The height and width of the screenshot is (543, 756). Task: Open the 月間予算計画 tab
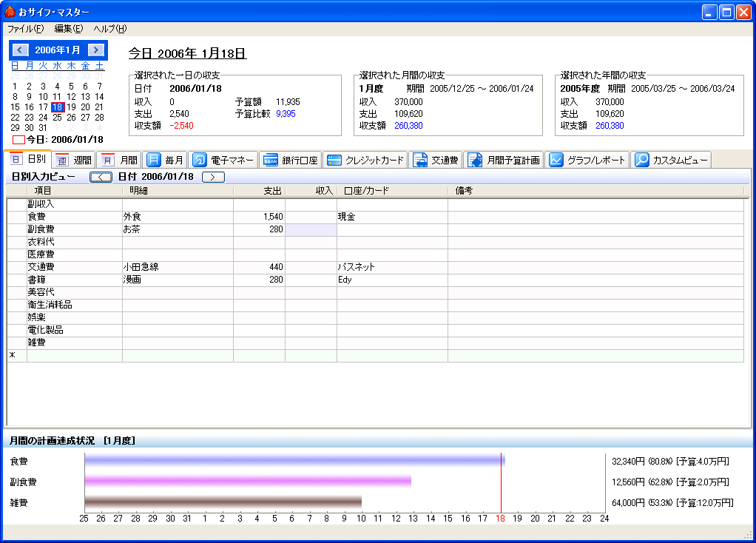tap(504, 160)
